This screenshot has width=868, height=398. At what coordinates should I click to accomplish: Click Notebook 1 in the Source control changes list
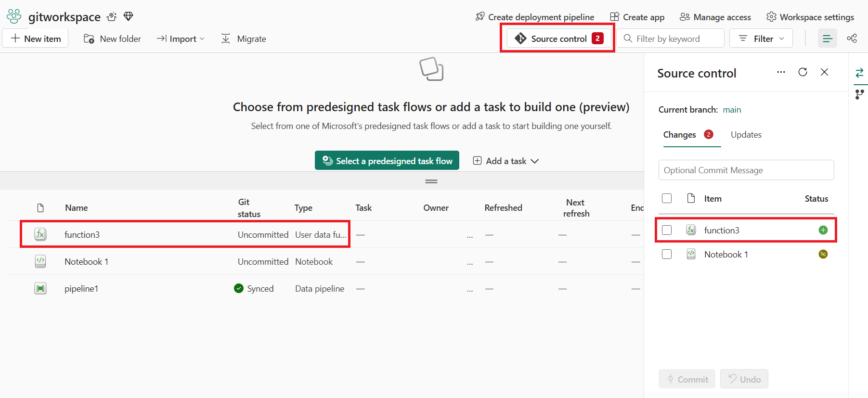[726, 254]
